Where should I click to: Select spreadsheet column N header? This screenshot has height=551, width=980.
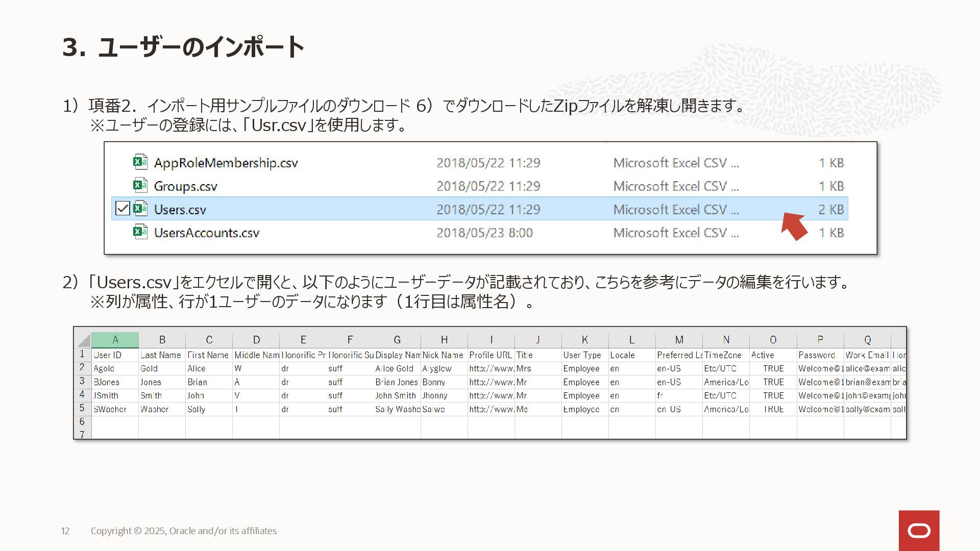(726, 340)
